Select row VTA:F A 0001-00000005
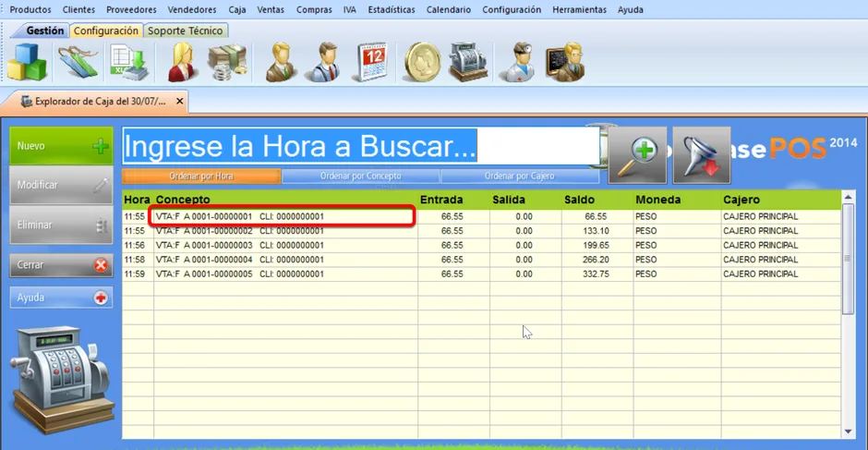The image size is (868, 450). coord(481,274)
